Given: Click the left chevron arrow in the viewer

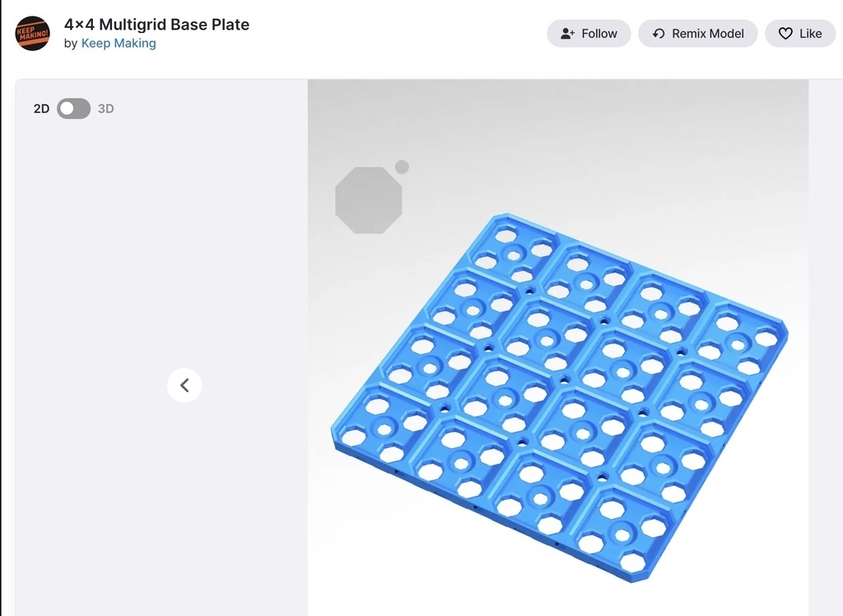Looking at the screenshot, I should pos(184,385).
